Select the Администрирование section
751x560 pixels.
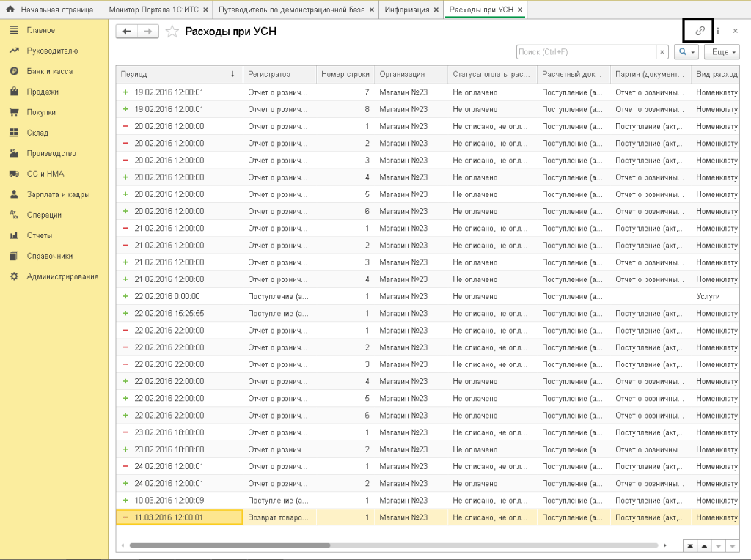coord(62,276)
